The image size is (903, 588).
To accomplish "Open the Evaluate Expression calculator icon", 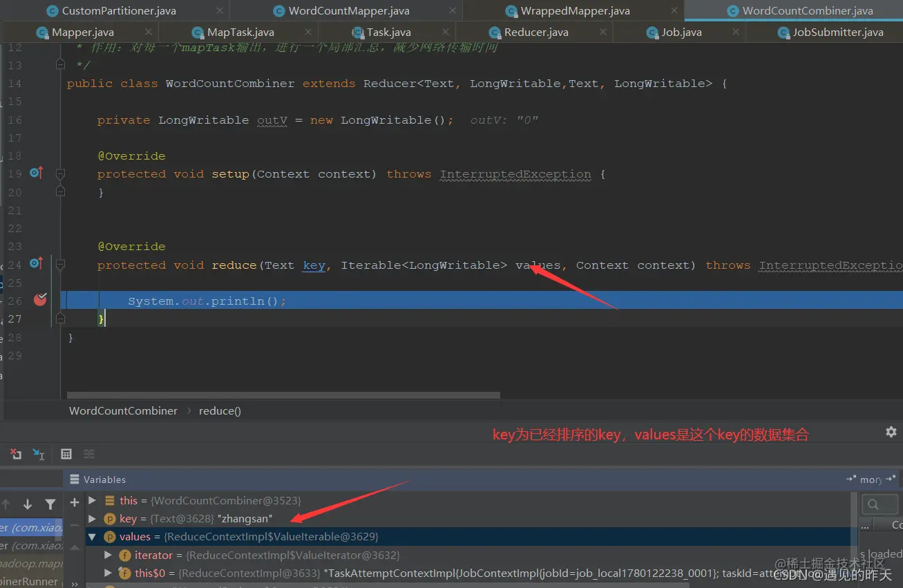I will [66, 454].
